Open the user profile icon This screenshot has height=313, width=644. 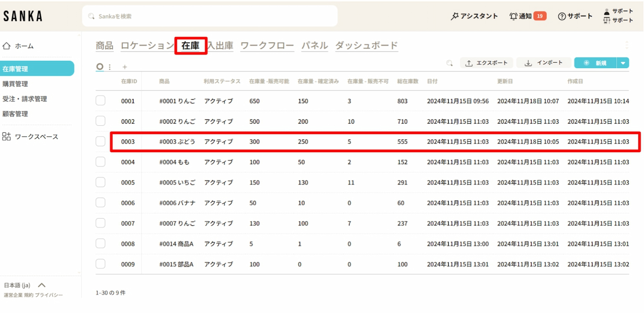pyautogui.click(x=607, y=12)
